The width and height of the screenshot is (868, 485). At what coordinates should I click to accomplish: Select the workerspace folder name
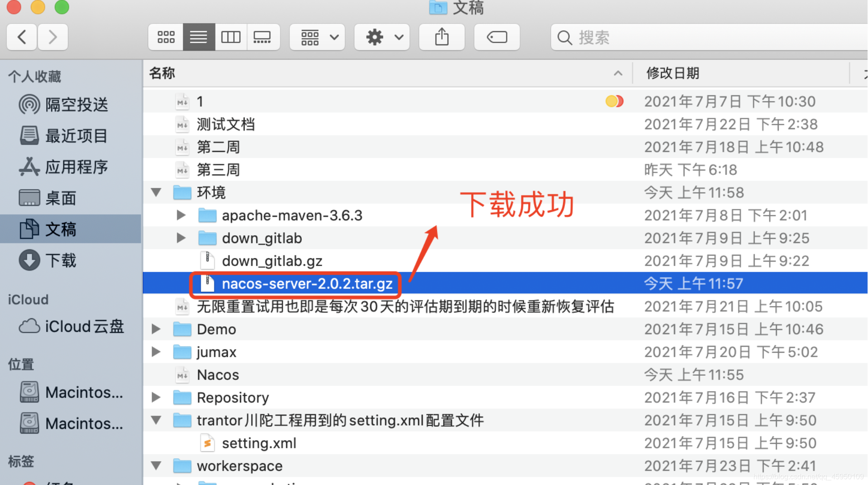click(x=240, y=466)
